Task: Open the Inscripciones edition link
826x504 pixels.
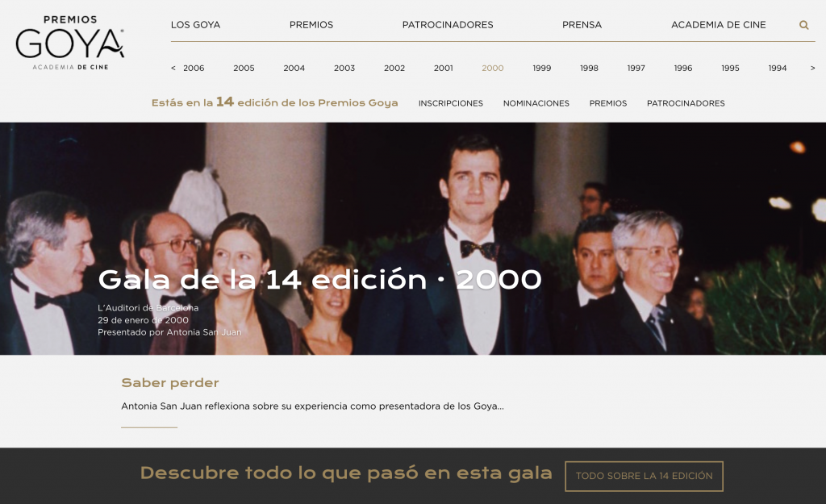Action: (x=450, y=103)
